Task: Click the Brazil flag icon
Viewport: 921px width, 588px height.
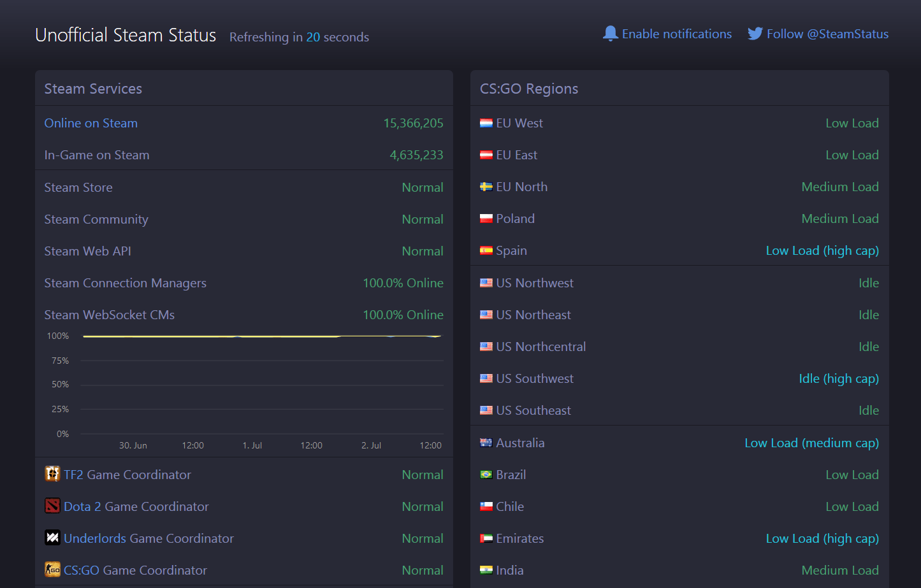Action: [x=486, y=475]
